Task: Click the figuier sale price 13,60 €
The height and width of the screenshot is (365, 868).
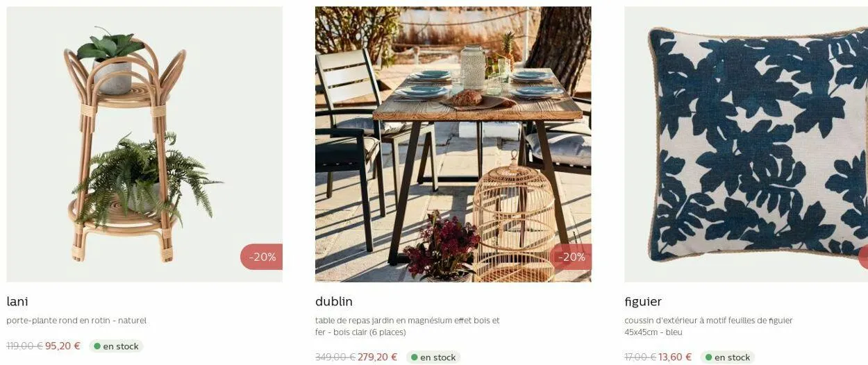Action: [675, 357]
